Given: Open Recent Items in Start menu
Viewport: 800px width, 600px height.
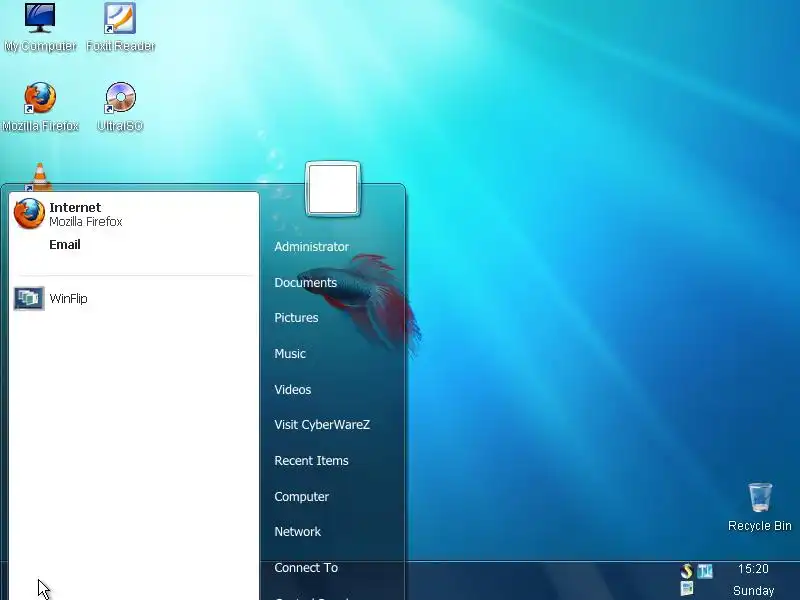Looking at the screenshot, I should pos(311,460).
